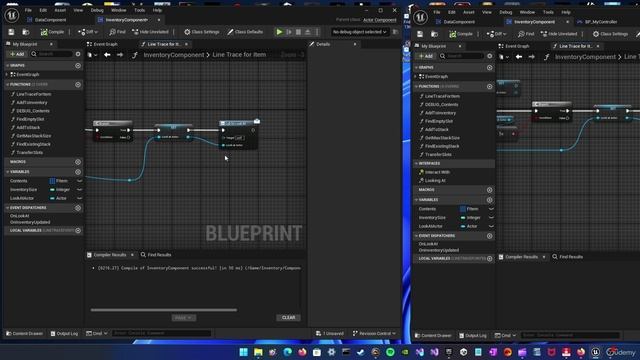Save blueprint in the left editor window
Viewport: 640px width, 360px height.
(11, 32)
